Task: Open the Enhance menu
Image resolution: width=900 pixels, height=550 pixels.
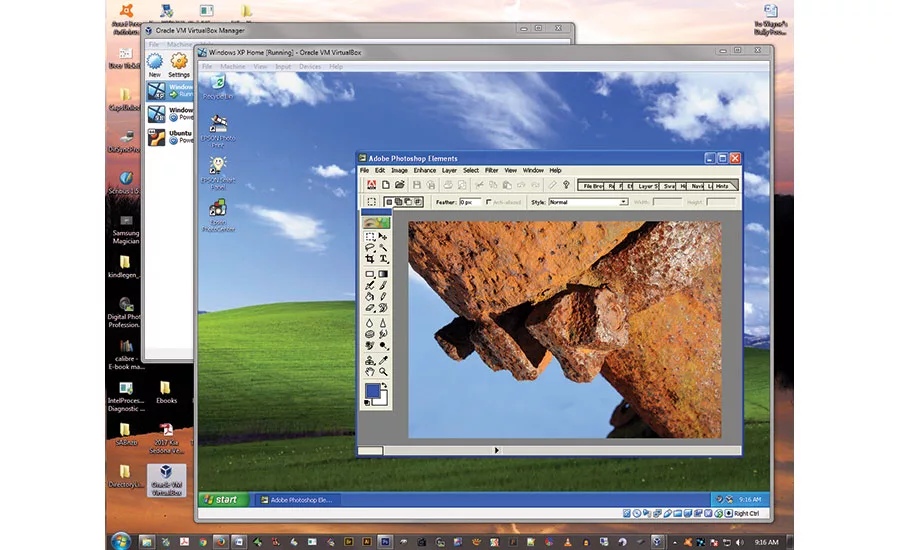Action: click(424, 171)
